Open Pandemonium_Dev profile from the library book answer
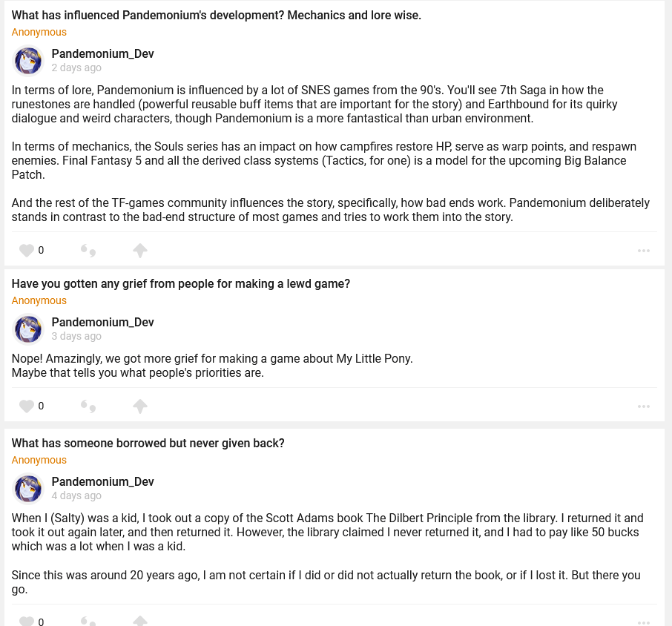Image resolution: width=672 pixels, height=626 pixels. click(102, 482)
